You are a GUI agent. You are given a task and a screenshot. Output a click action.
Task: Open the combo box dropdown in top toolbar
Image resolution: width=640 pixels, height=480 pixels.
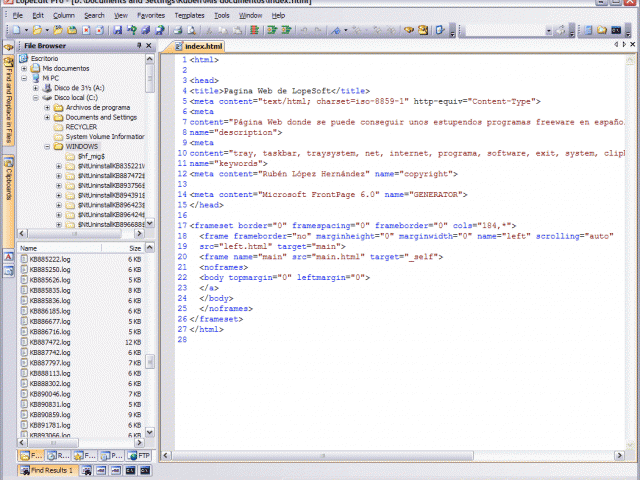point(549,30)
